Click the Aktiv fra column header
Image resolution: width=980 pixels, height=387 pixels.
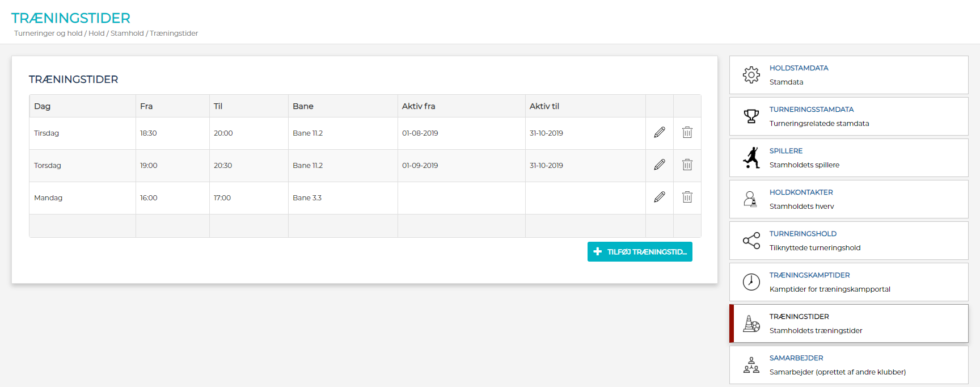click(419, 106)
